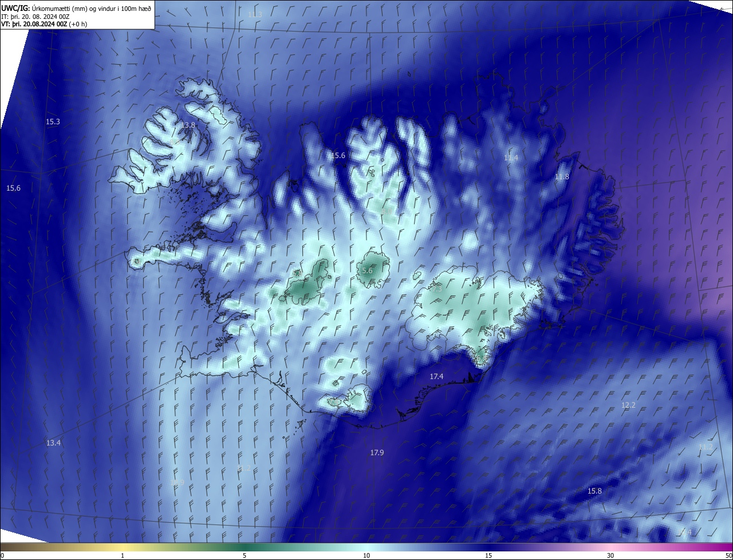Click the 15 tick on the color scale
Viewport: 733px width, 560px height.
[488, 555]
